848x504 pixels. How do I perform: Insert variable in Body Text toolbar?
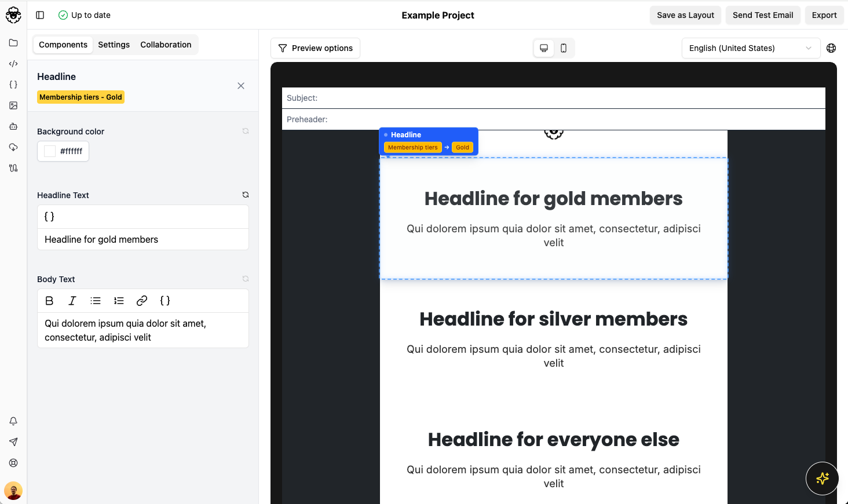click(165, 301)
